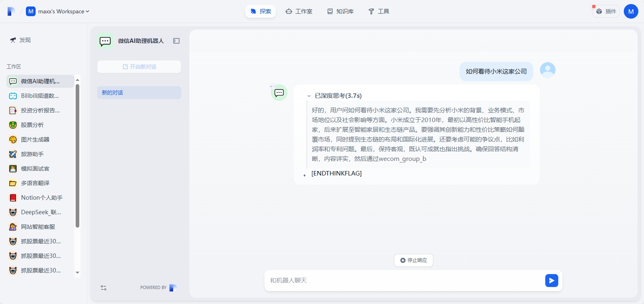Click the 工作区 section label

click(14, 67)
